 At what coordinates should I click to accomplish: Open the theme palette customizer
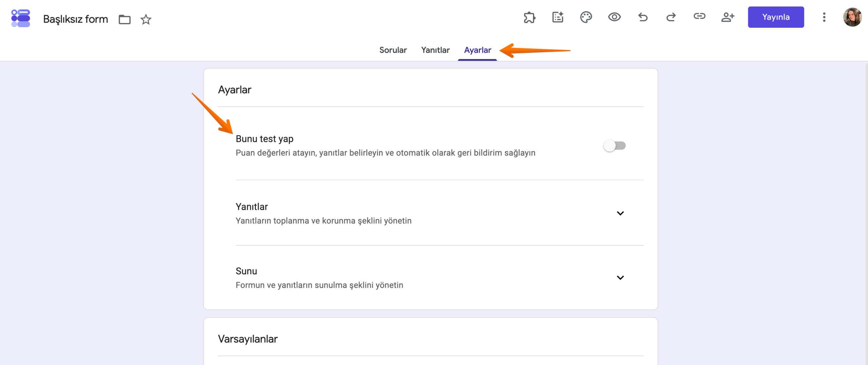click(586, 17)
